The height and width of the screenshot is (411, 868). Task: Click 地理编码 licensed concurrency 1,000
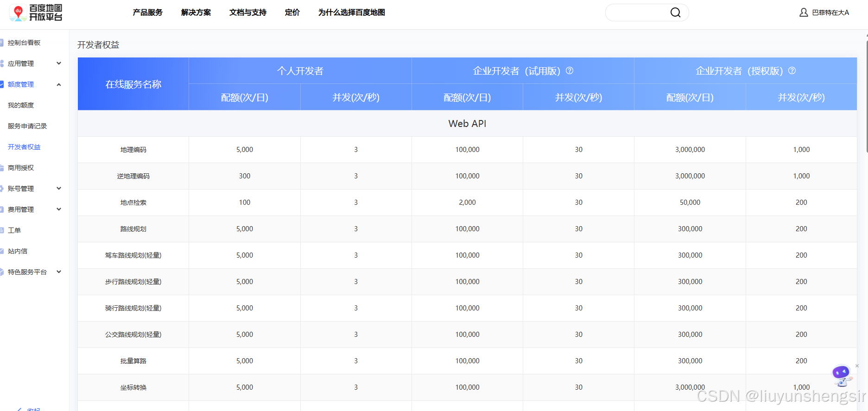tap(801, 150)
